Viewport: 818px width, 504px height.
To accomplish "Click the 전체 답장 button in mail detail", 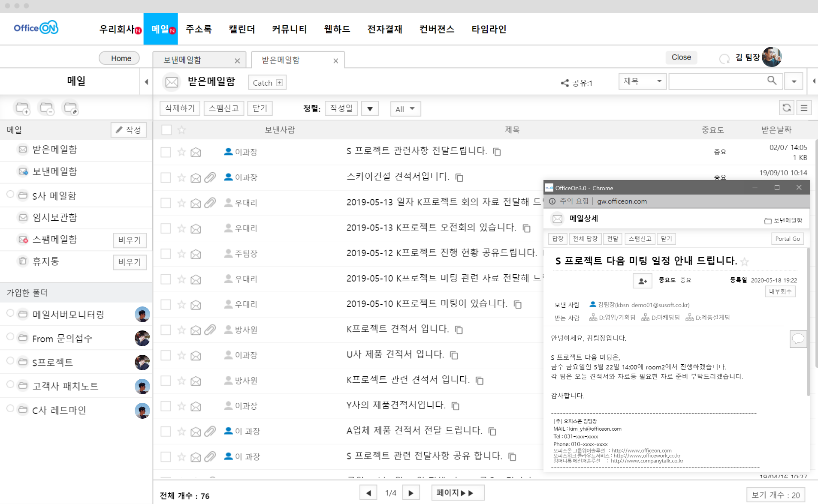I will [585, 239].
